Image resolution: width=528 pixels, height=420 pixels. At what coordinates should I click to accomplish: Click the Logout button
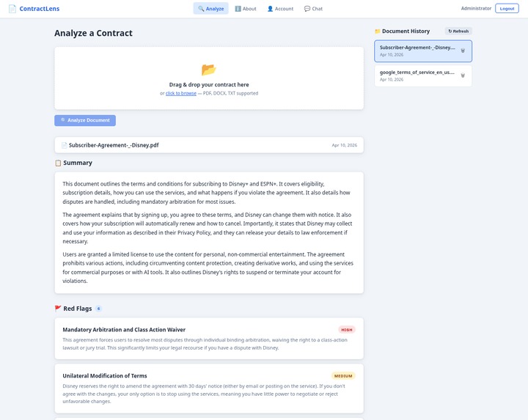[x=507, y=8]
